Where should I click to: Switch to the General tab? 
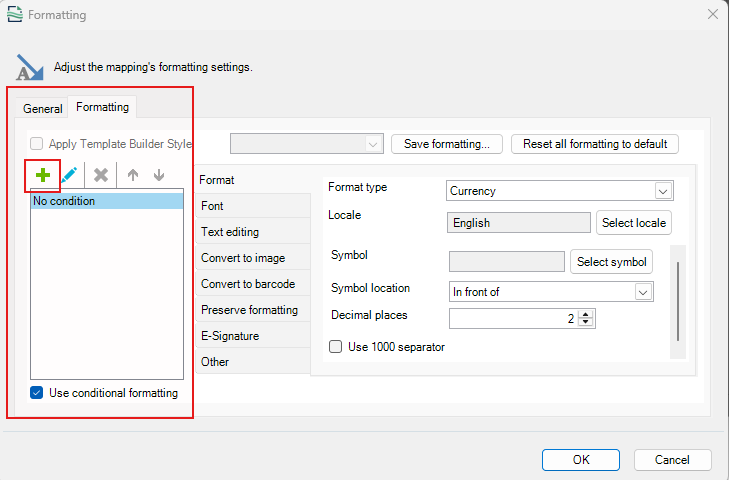(42, 109)
